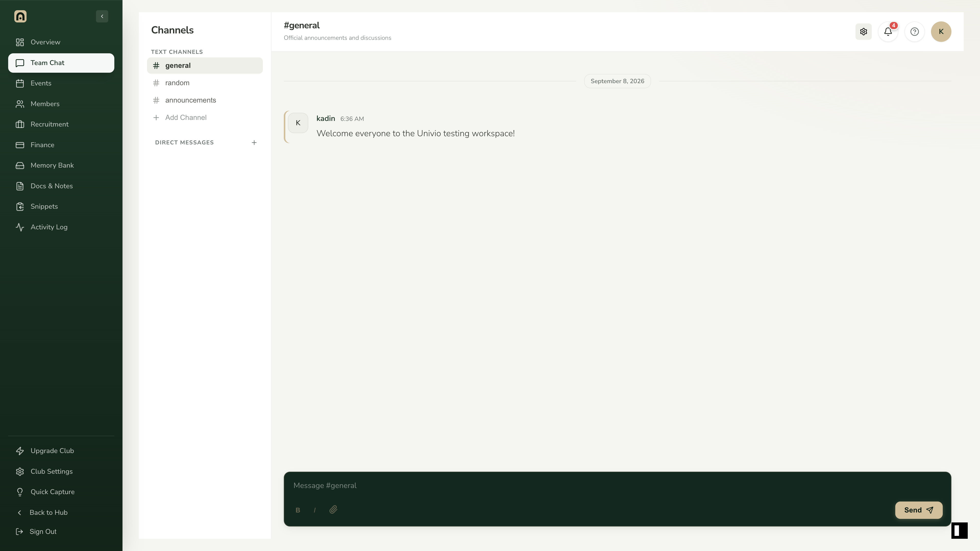Image resolution: width=980 pixels, height=551 pixels.
Task: Start a new direct message with plus
Action: [254, 143]
